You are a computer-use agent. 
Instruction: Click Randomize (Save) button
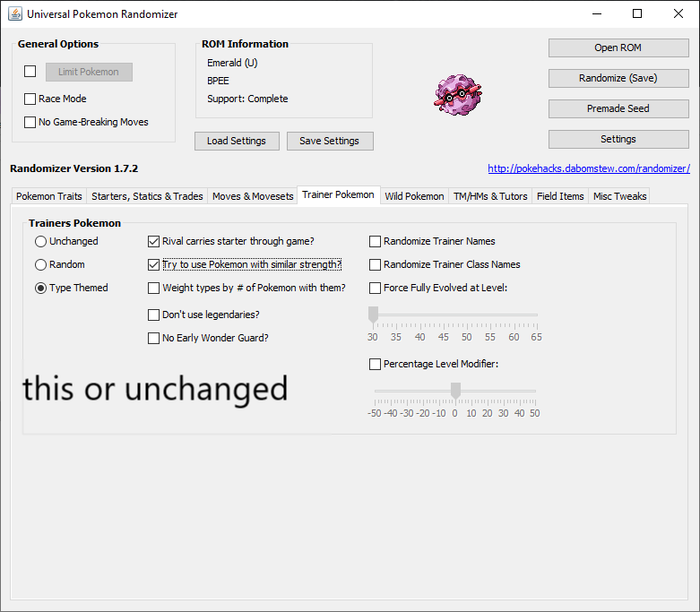point(618,78)
